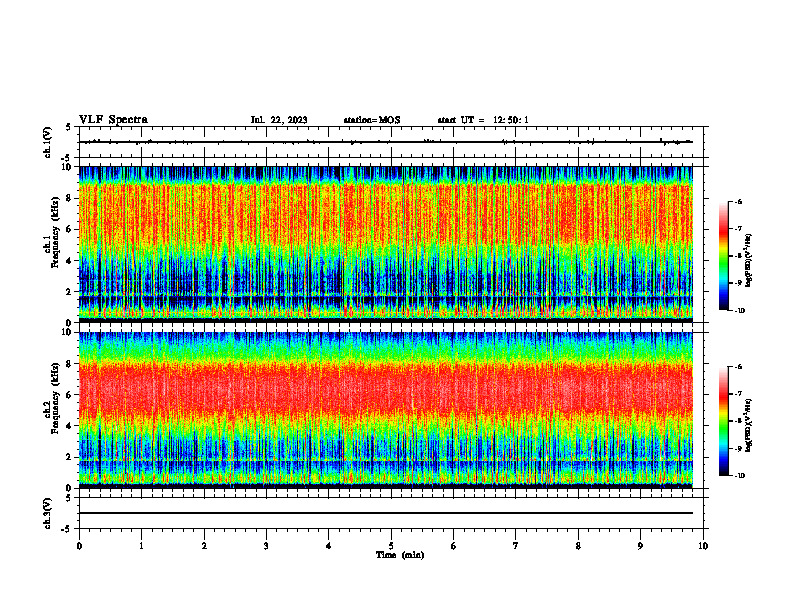
Task: Click the 'ch.1(V)' axis label
Action: point(47,142)
